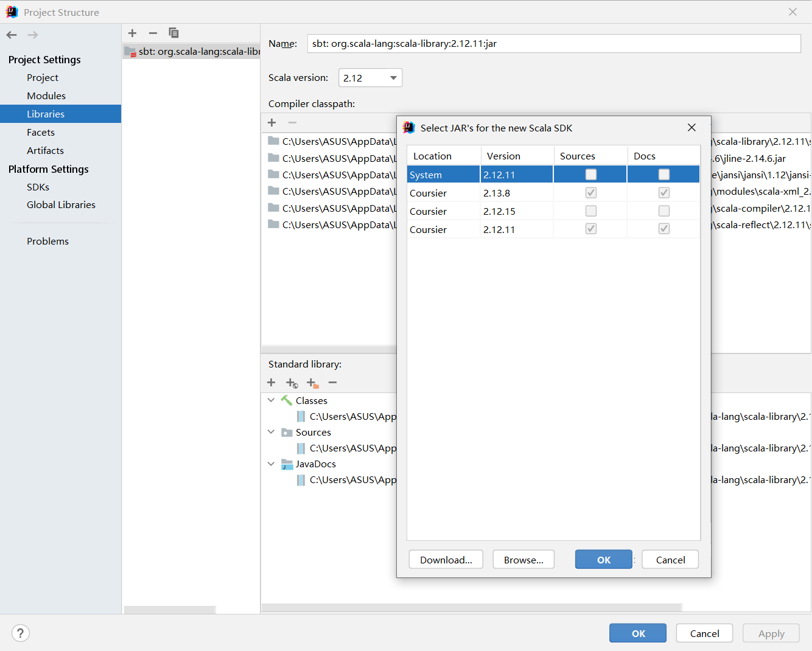
Task: Sort by Sources column header
Action: tap(590, 156)
